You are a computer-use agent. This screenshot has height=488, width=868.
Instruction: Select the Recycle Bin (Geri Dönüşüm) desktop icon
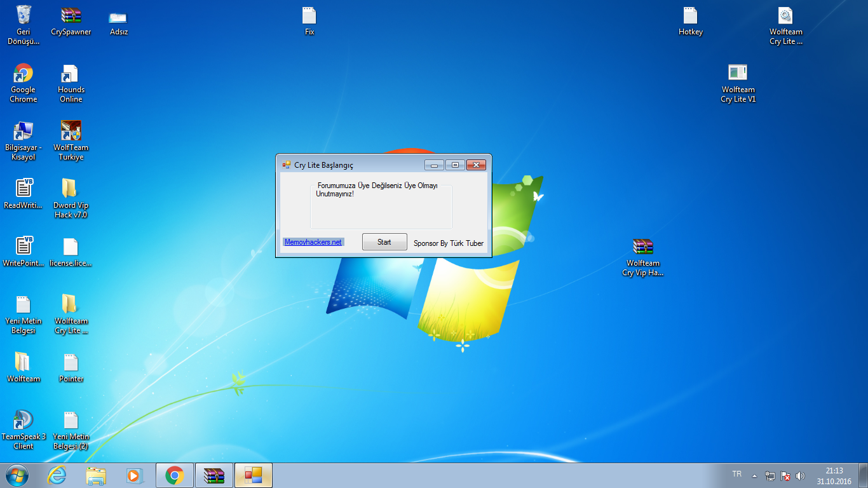pyautogui.click(x=24, y=25)
